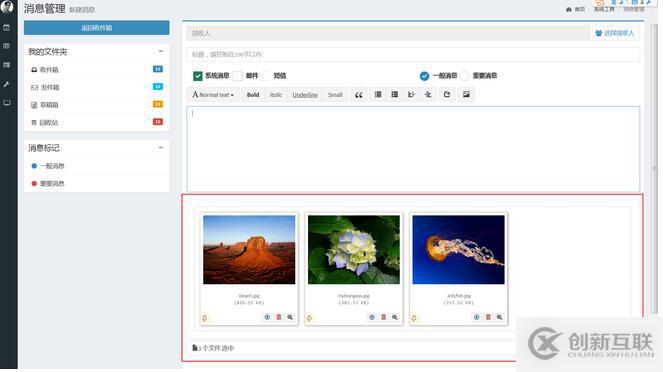Open the calendar icon in the dark sidebar
Viewport: 663px width, 372px height.
click(6, 27)
